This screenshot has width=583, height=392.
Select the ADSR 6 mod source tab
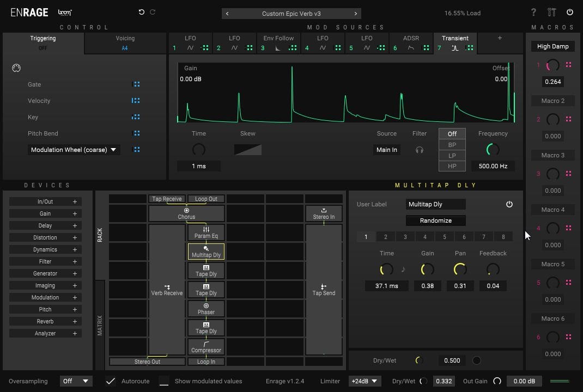pos(411,42)
